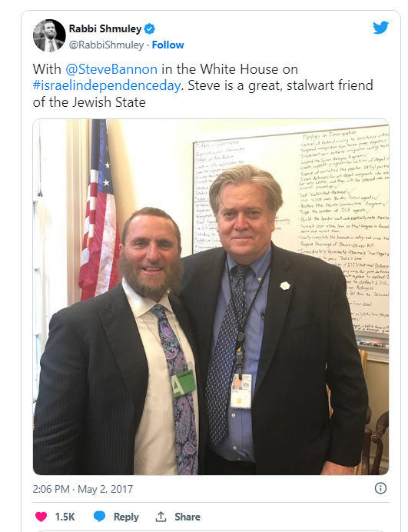Open Rabbi Shmuley's profile avatar

(49, 35)
